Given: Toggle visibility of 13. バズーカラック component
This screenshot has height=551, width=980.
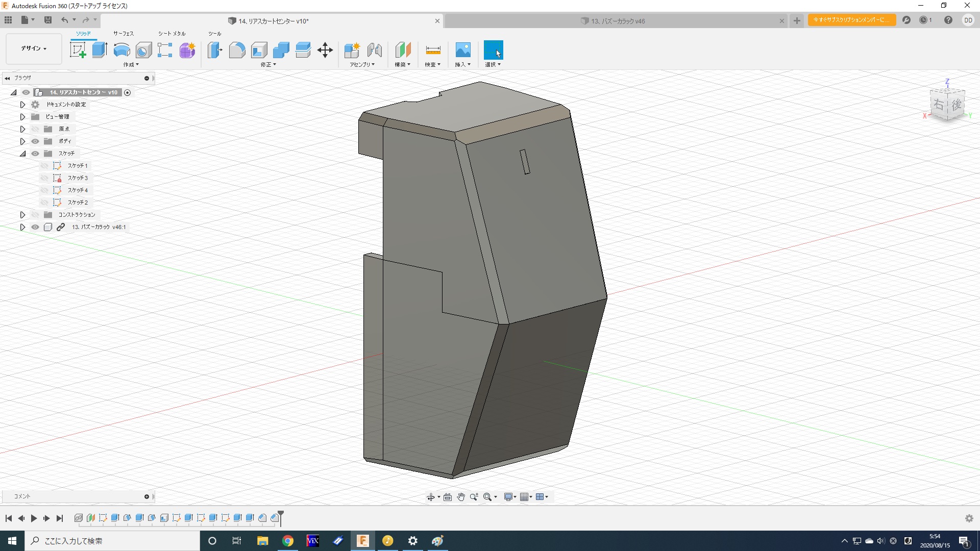Looking at the screenshot, I should [x=35, y=227].
